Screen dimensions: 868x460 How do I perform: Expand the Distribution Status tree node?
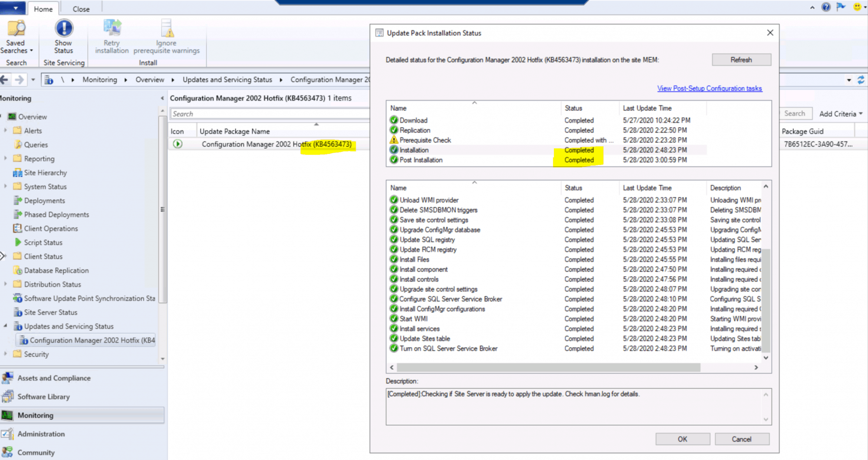(x=6, y=284)
